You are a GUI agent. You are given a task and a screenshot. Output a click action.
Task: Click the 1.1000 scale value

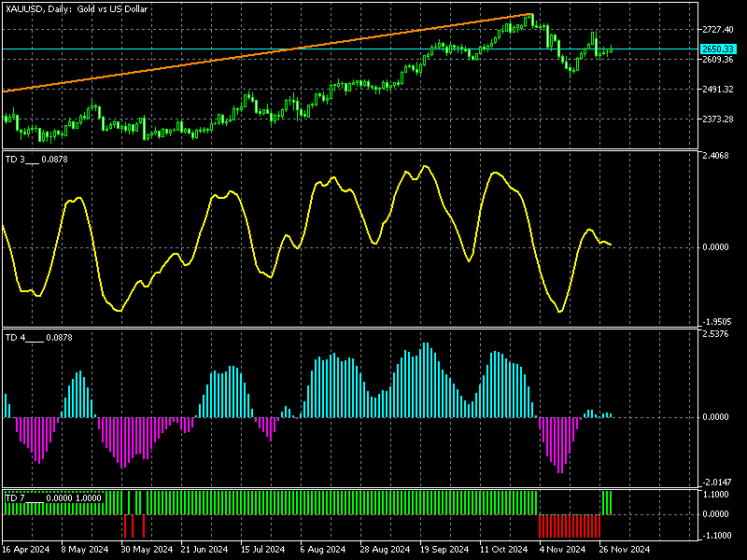(x=715, y=495)
